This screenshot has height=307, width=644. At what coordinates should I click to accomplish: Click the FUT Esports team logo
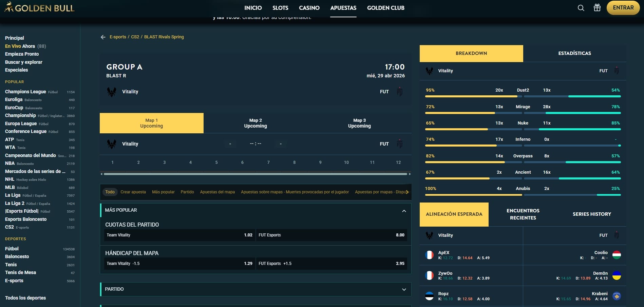pos(400,91)
